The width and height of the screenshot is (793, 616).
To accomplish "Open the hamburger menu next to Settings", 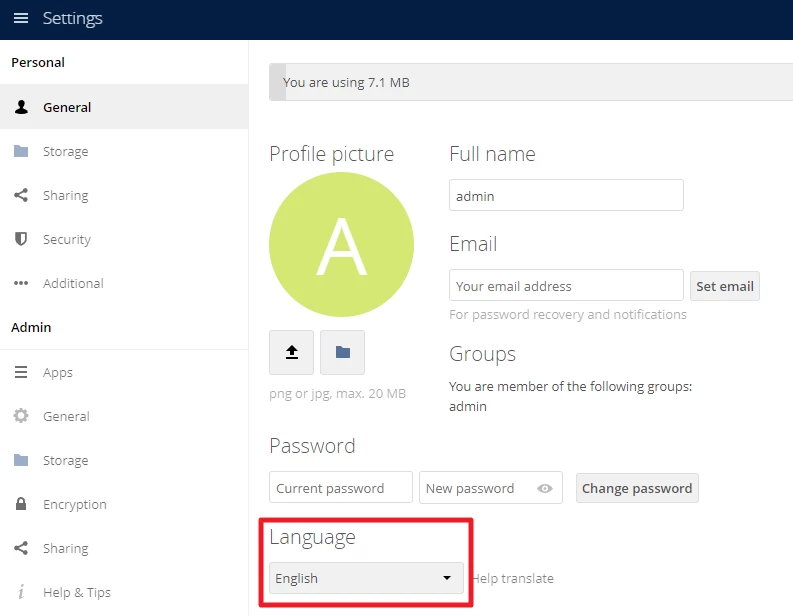I will click(21, 19).
